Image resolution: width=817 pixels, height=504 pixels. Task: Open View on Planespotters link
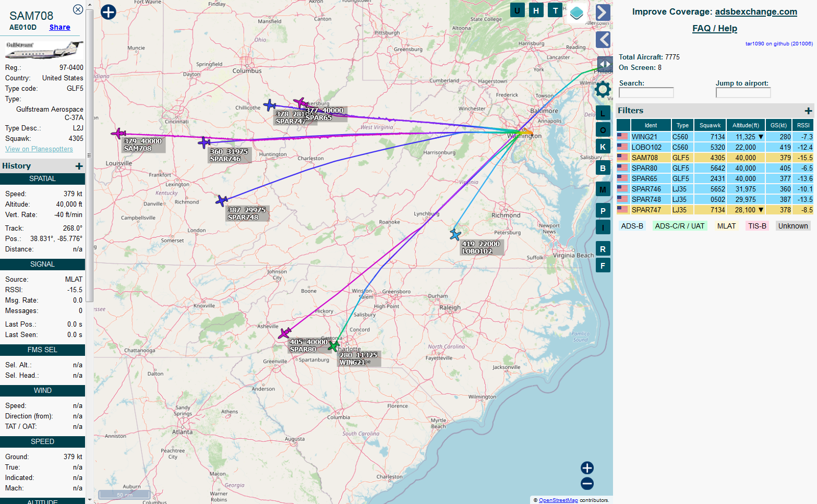(x=39, y=149)
